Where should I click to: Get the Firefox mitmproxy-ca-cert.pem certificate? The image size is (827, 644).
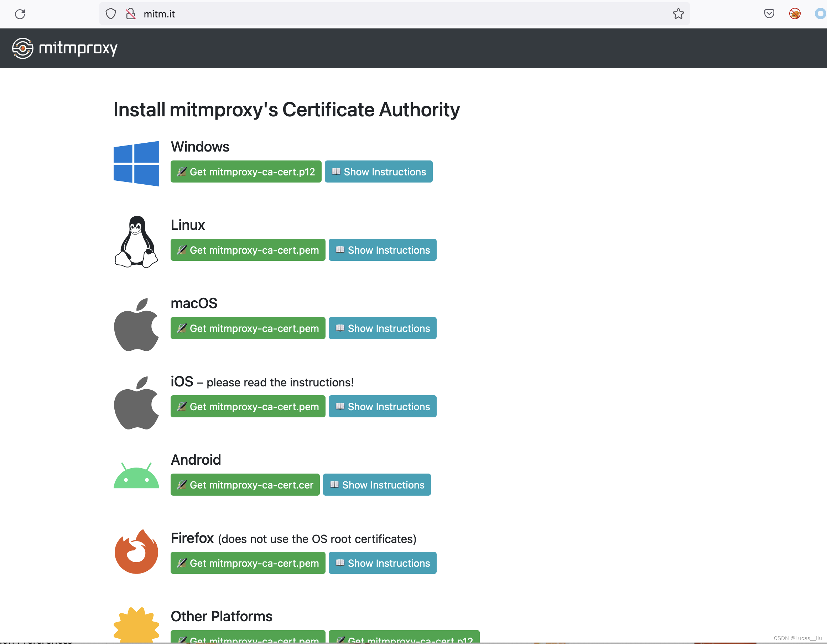point(248,563)
